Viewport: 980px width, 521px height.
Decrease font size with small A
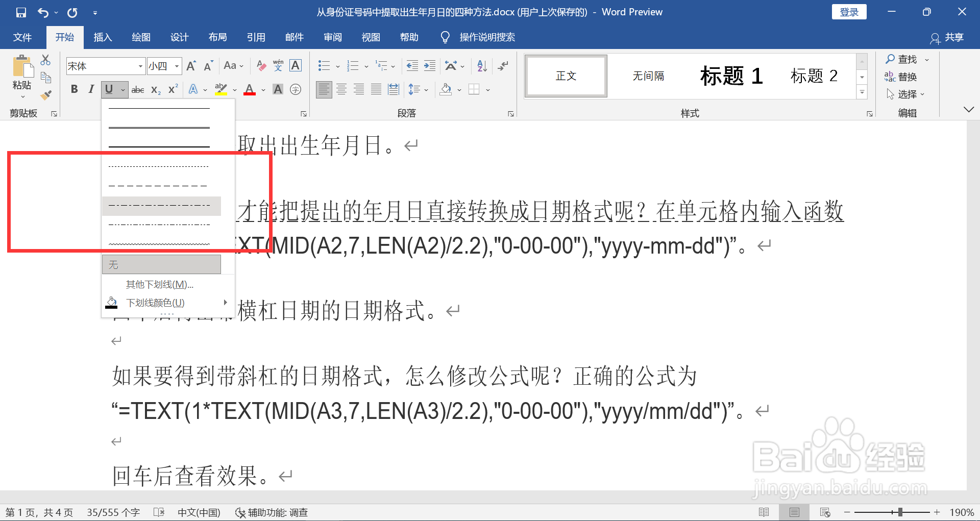point(208,66)
